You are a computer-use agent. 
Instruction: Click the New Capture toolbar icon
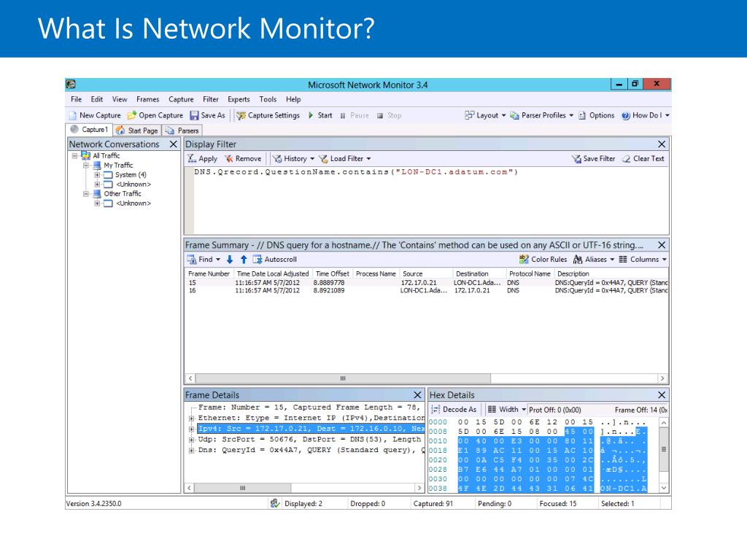pyautogui.click(x=73, y=115)
